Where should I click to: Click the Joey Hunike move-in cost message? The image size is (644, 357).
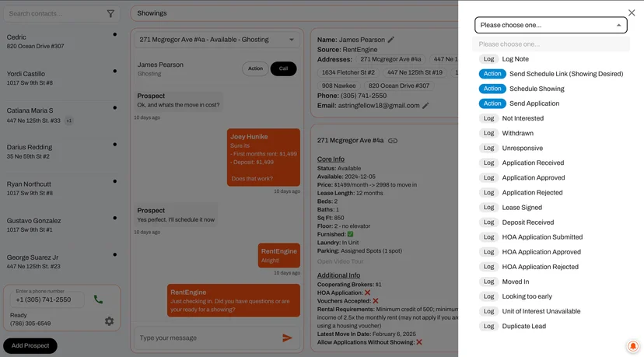coord(264,157)
